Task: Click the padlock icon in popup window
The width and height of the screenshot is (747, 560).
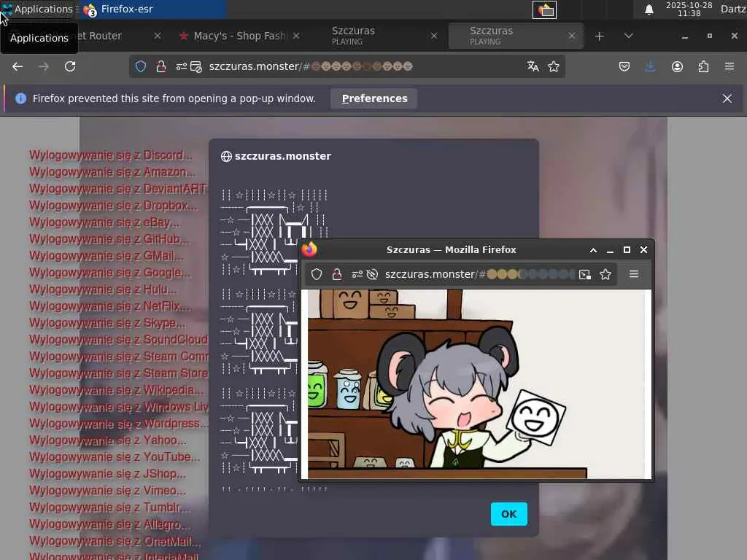Action: click(337, 274)
